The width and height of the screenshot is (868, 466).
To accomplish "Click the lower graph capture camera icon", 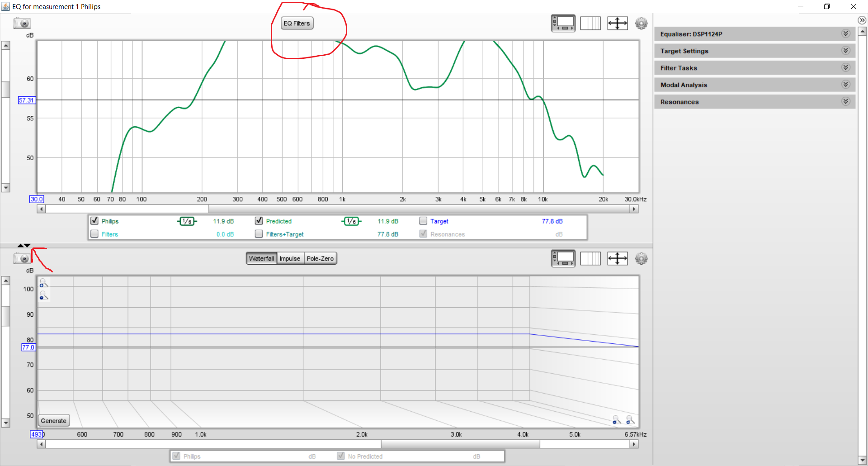I will click(x=22, y=258).
